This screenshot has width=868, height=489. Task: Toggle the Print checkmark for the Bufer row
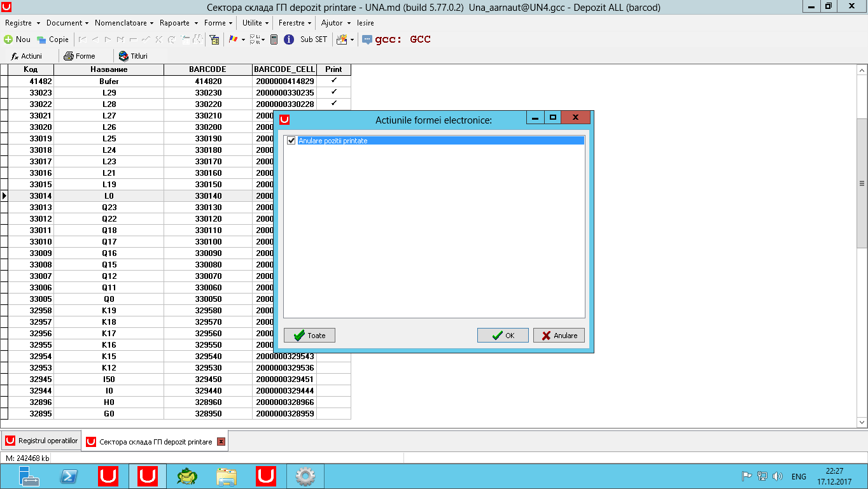coord(333,81)
